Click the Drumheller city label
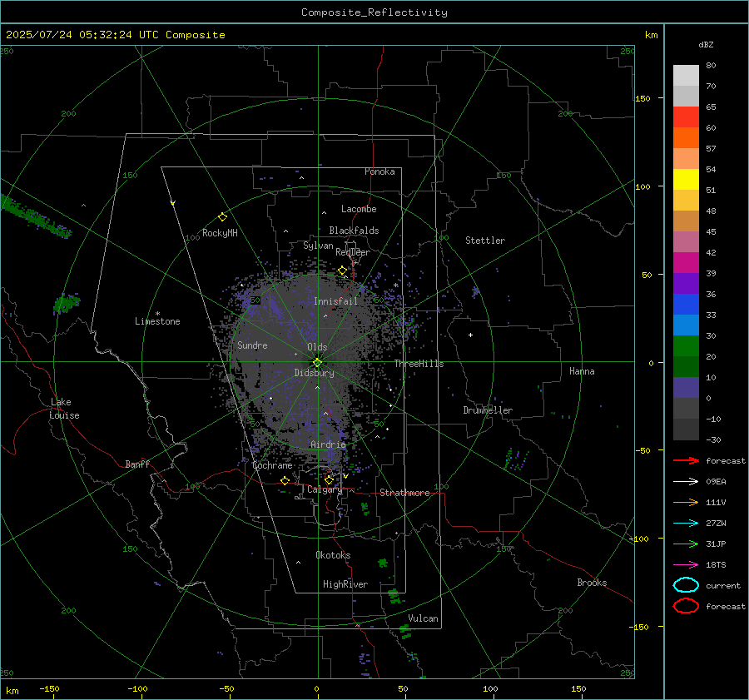 click(488, 410)
